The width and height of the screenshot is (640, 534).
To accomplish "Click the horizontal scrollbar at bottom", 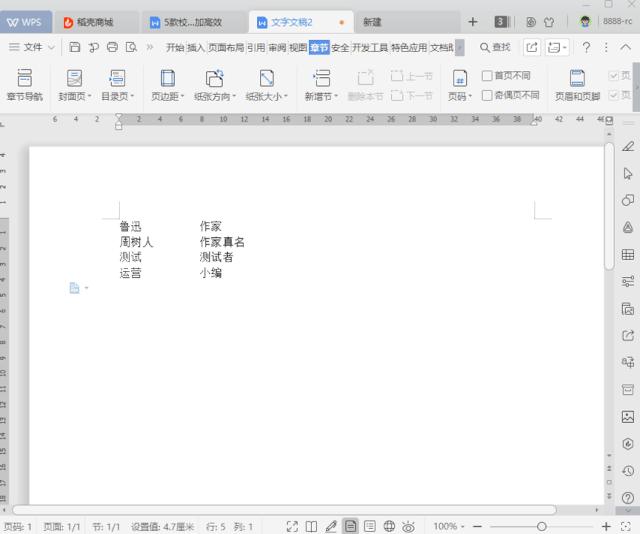I will pos(284,510).
